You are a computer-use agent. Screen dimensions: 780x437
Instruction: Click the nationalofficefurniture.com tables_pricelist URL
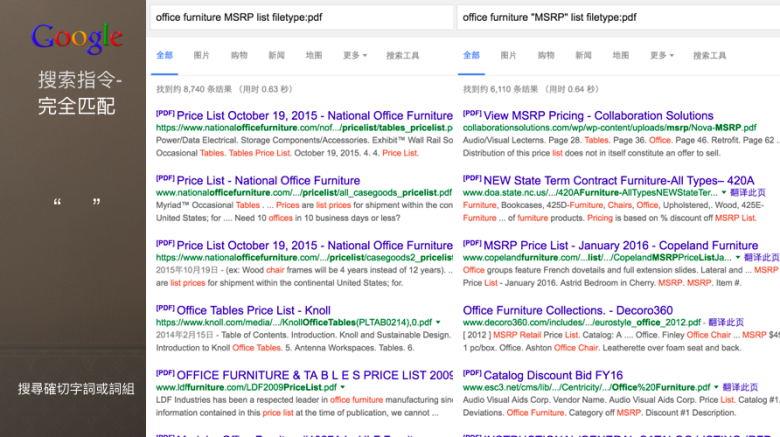[x=304, y=128]
